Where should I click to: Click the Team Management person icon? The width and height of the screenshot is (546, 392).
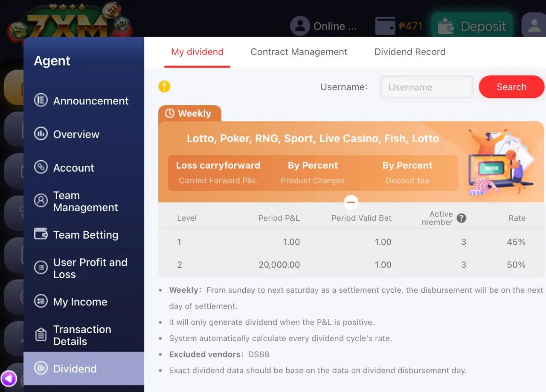[x=41, y=200]
